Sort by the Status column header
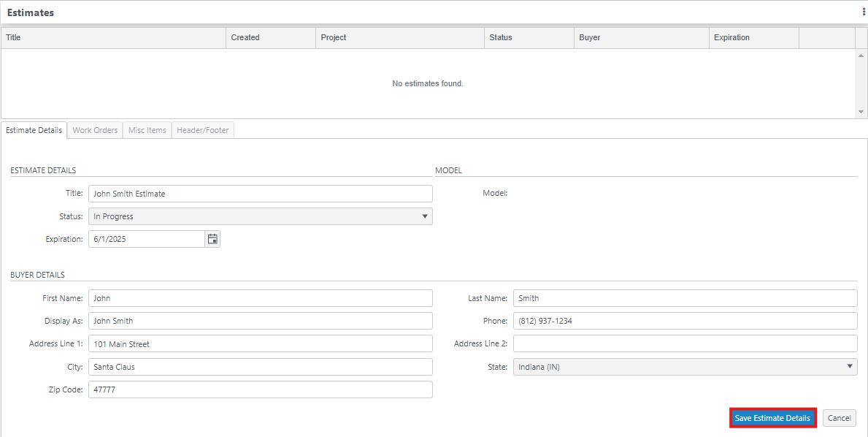The height and width of the screenshot is (437, 868). point(529,38)
